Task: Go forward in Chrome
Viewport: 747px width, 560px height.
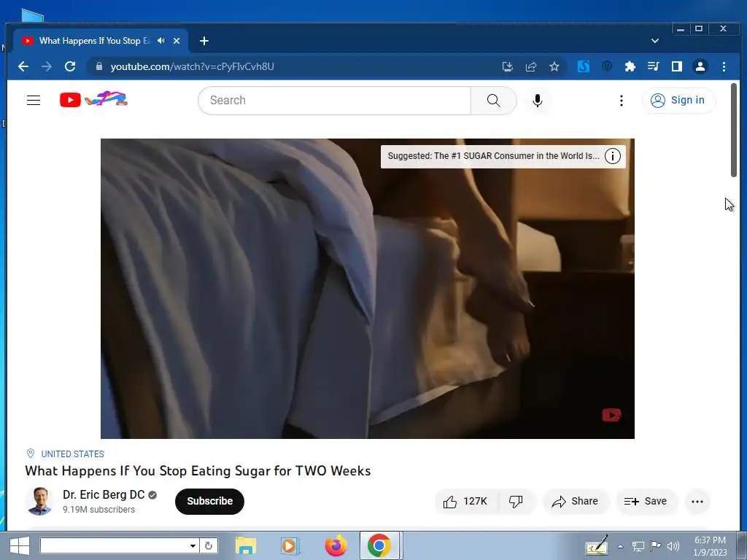Action: (46, 66)
